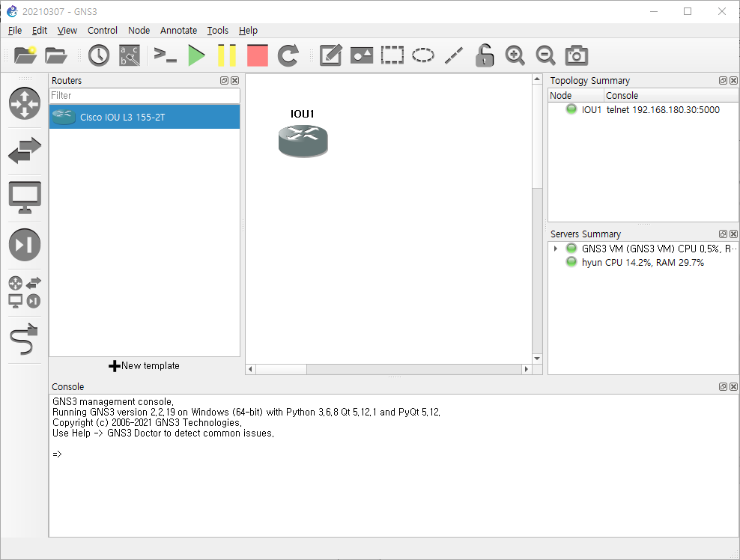
Task: Browse Security devices in sidebar
Action: (25, 244)
